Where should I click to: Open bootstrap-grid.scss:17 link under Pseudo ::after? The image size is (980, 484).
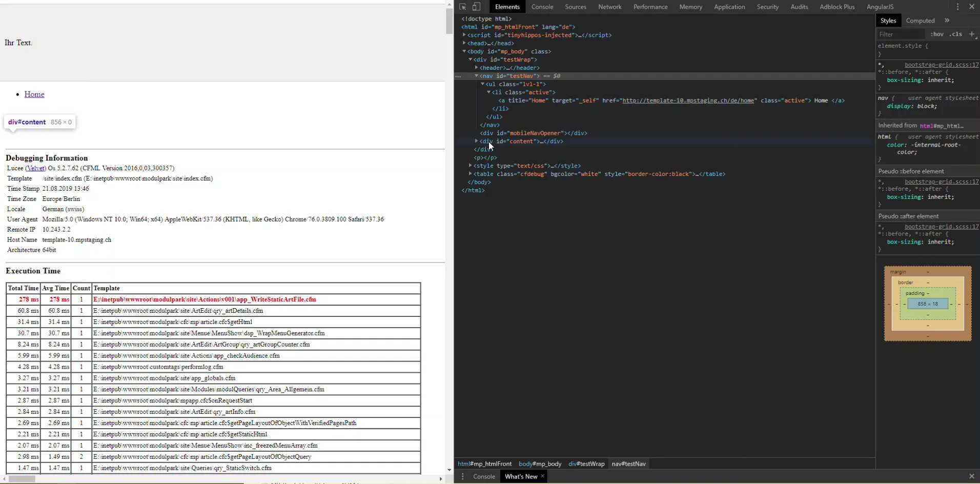942,227
